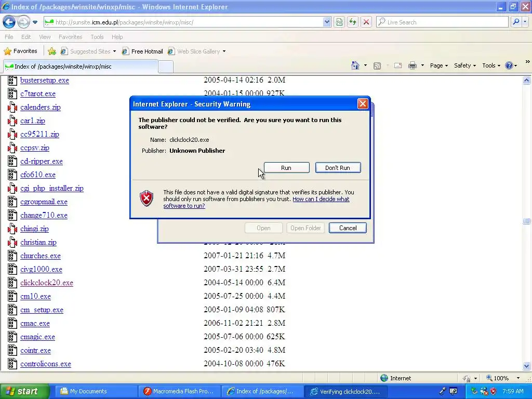Click the Help question mark icon
This screenshot has width=532, height=399.
coord(509,65)
